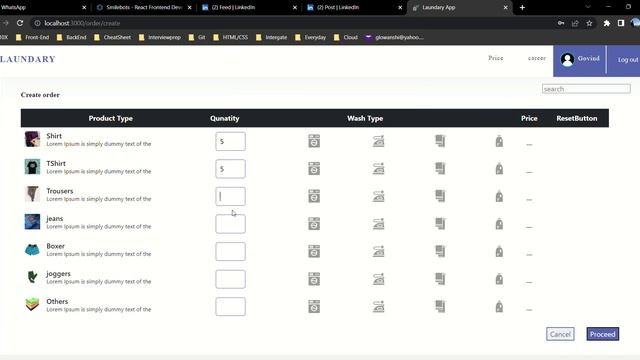This screenshot has width=640, height=360.
Task: Pick bleach bottle icon for Trousers
Action: (x=499, y=196)
